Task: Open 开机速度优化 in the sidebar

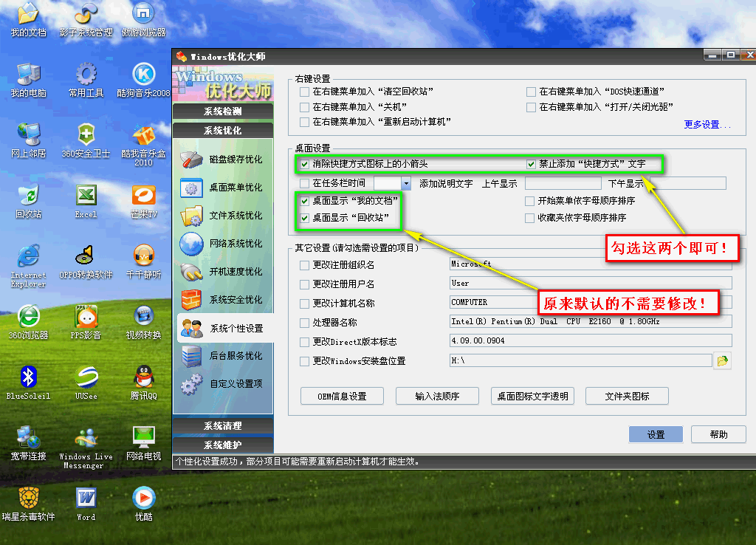Action: coord(223,272)
